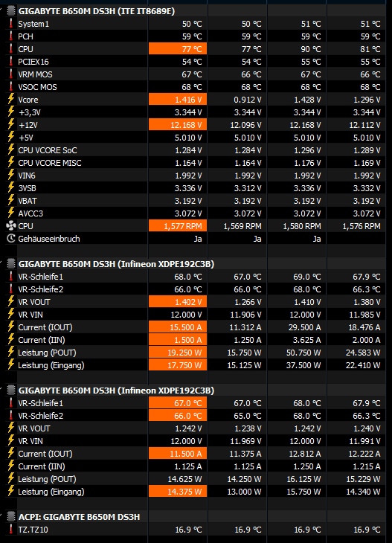
Task: Click the chip icon beside ITE IT8689E header
Action: point(11,10)
